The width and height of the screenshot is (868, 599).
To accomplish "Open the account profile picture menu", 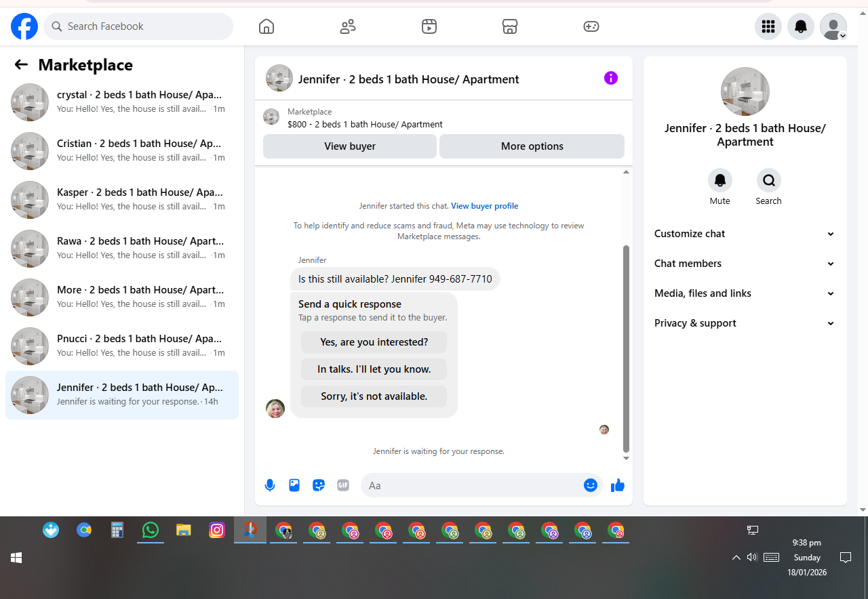I will 833,26.
